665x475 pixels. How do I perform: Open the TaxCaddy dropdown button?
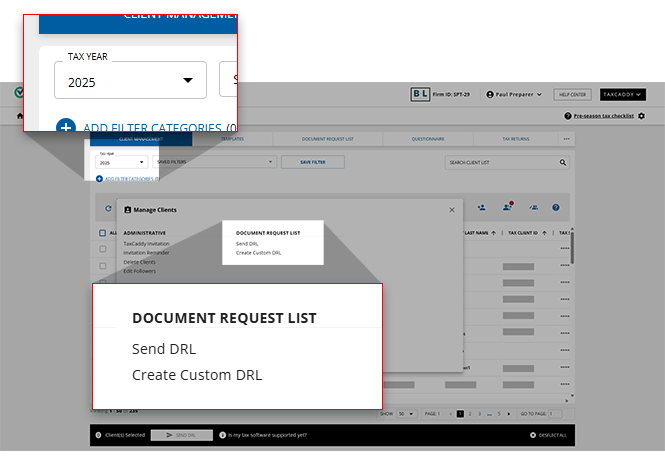[623, 95]
